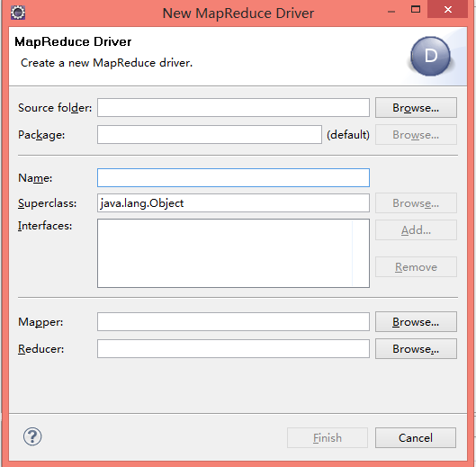The image size is (476, 467).
Task: Click the 'MapReduce Driver' heading
Action: tap(73, 42)
